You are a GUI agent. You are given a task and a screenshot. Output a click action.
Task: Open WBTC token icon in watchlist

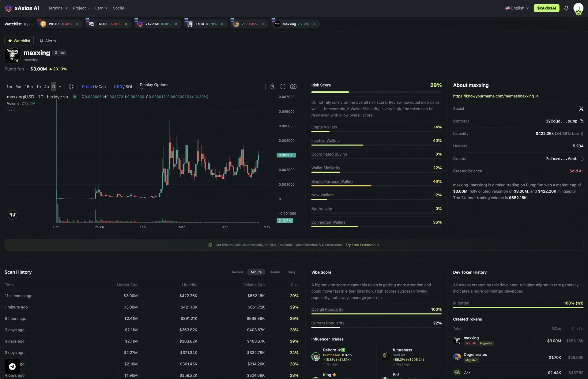(43, 24)
